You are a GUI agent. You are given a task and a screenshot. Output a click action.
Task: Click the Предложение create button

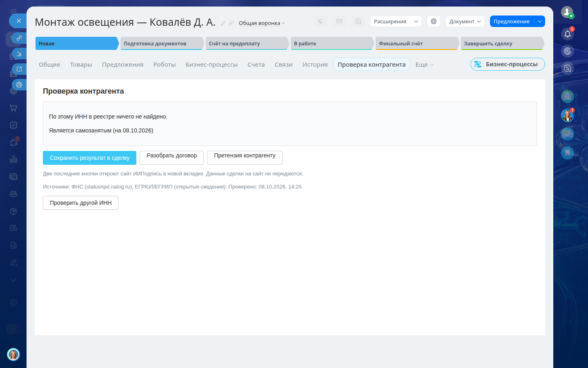(512, 21)
